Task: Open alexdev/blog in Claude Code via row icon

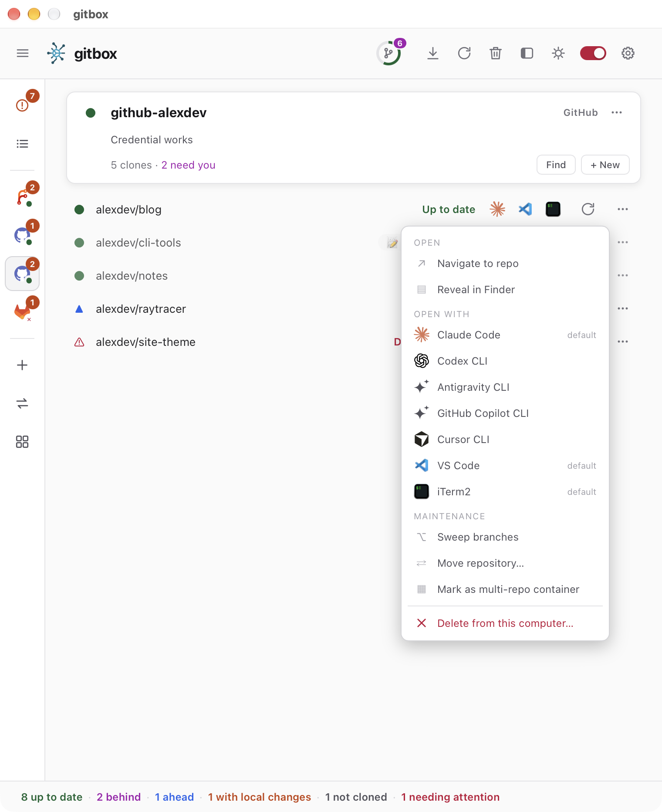Action: click(497, 209)
